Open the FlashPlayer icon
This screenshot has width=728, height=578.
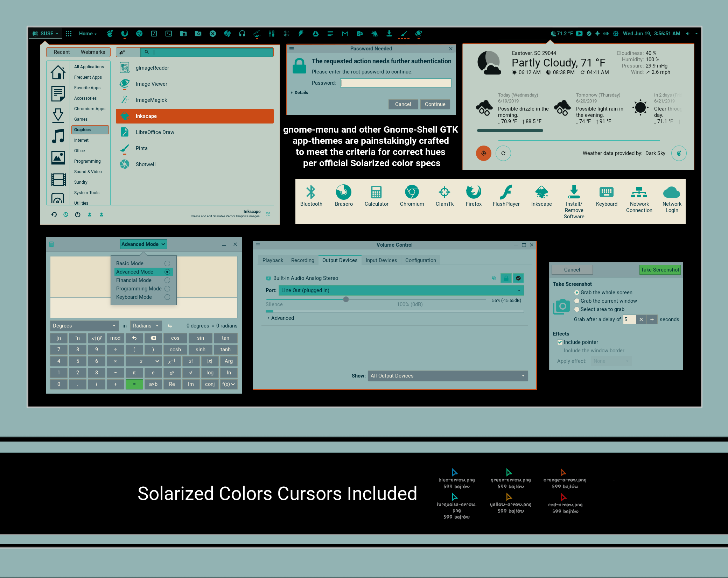click(506, 192)
